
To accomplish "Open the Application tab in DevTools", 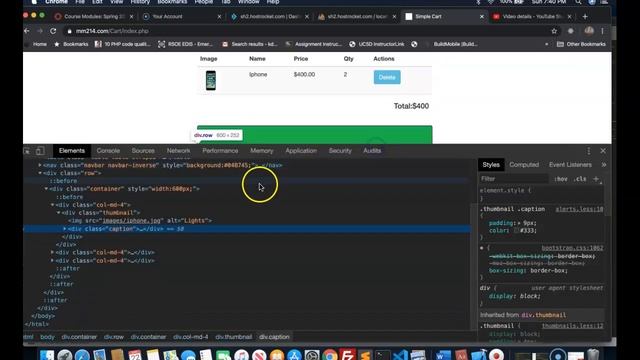I will [x=301, y=151].
